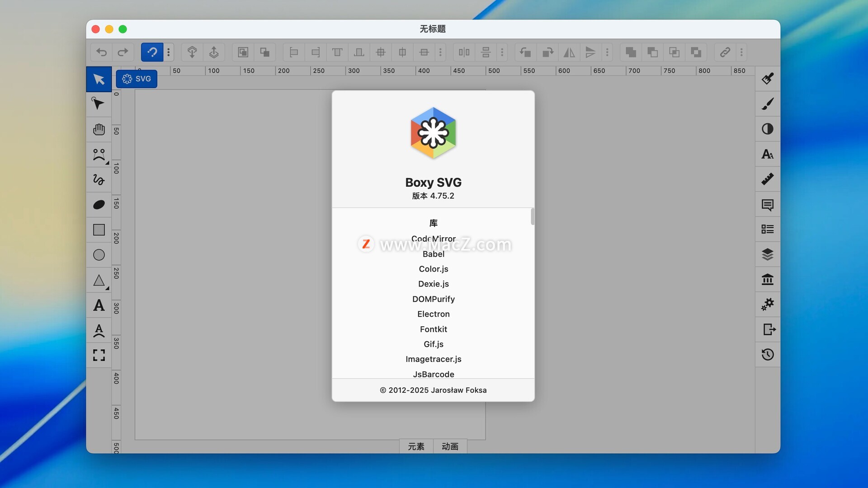
Task: Select the Rectangle tool
Action: pyautogui.click(x=99, y=230)
